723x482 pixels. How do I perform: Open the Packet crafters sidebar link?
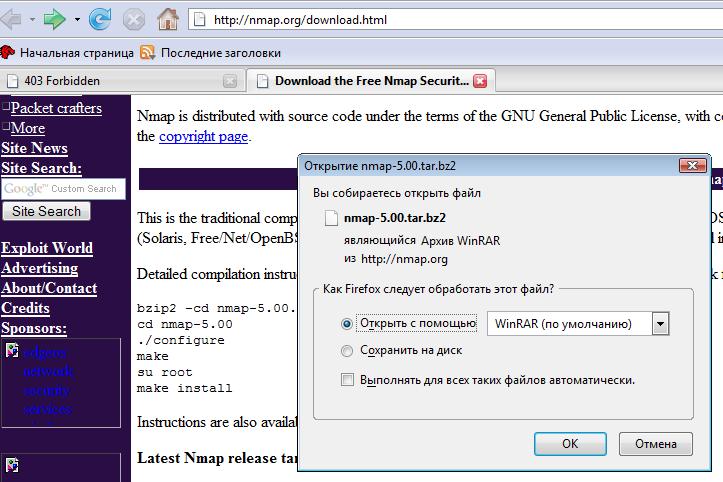pyautogui.click(x=56, y=108)
